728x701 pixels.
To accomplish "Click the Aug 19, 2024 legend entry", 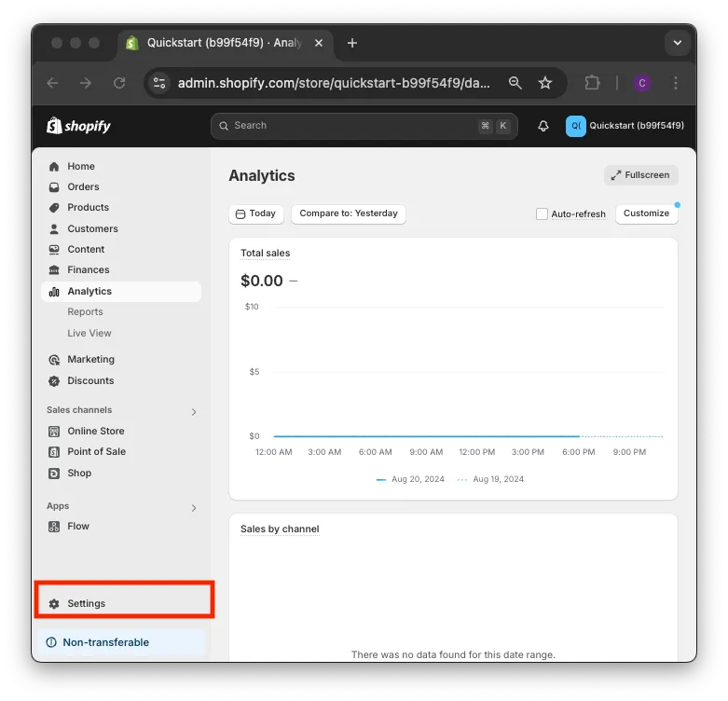I will (490, 479).
